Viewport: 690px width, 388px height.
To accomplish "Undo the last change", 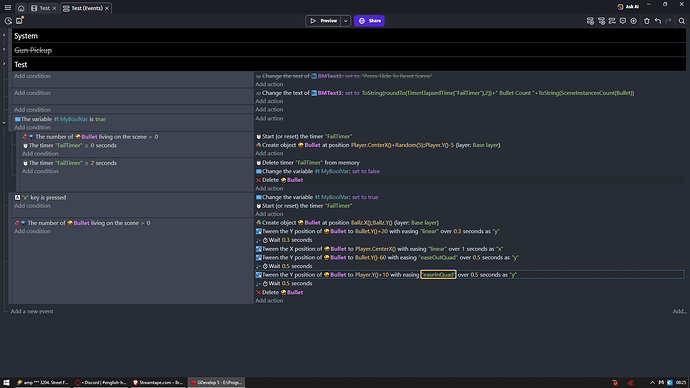I will [657, 21].
